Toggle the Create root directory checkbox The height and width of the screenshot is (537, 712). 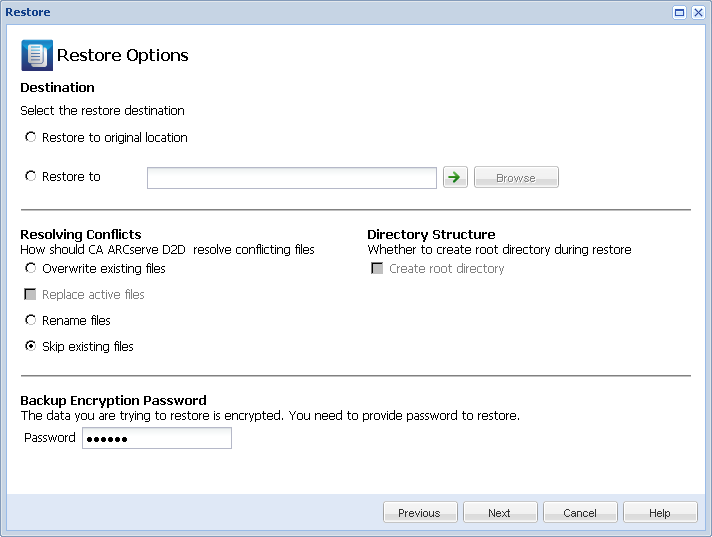pyautogui.click(x=377, y=268)
